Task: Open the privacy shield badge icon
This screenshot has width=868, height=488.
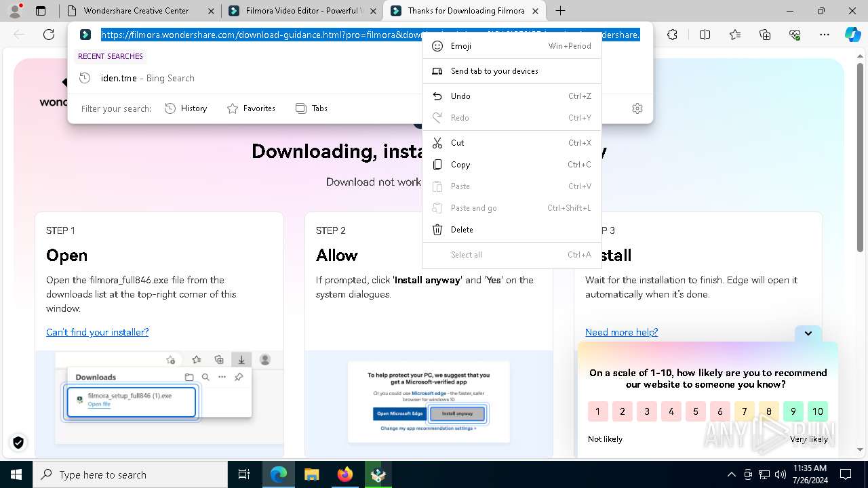Action: pos(18,443)
